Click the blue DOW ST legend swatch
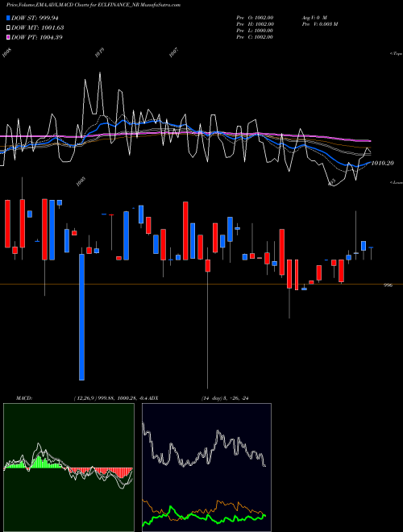 (8, 18)
